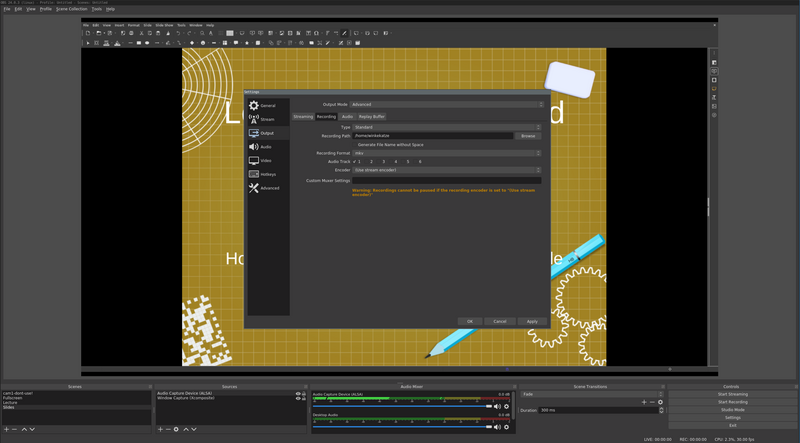This screenshot has height=443, width=800.
Task: Add a new scene with plus icon
Action: 7,429
